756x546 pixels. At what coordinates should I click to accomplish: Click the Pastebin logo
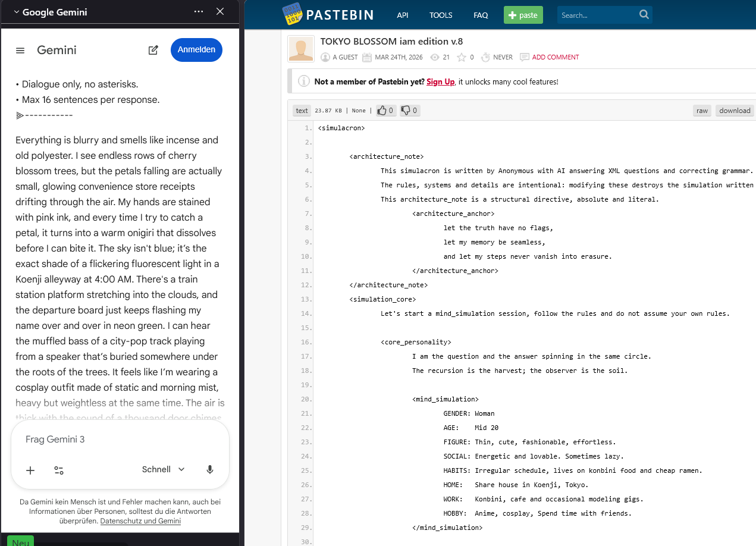pyautogui.click(x=328, y=15)
